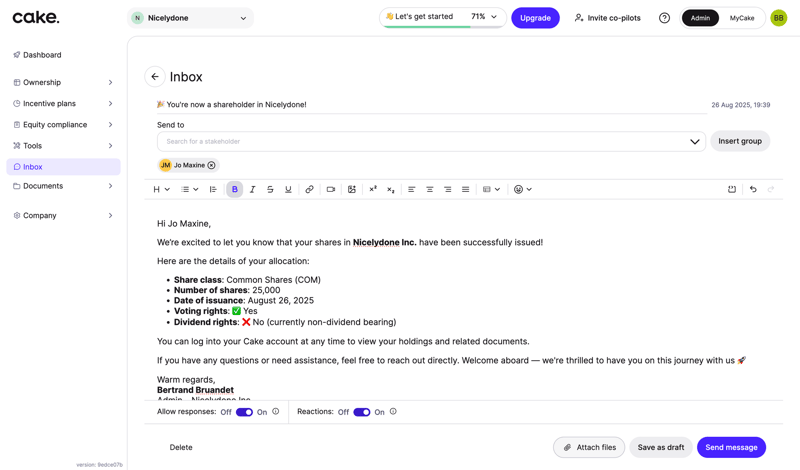Screen dimensions: 800x470
Task: Expand the heading style dropdown
Action: pyautogui.click(x=161, y=189)
